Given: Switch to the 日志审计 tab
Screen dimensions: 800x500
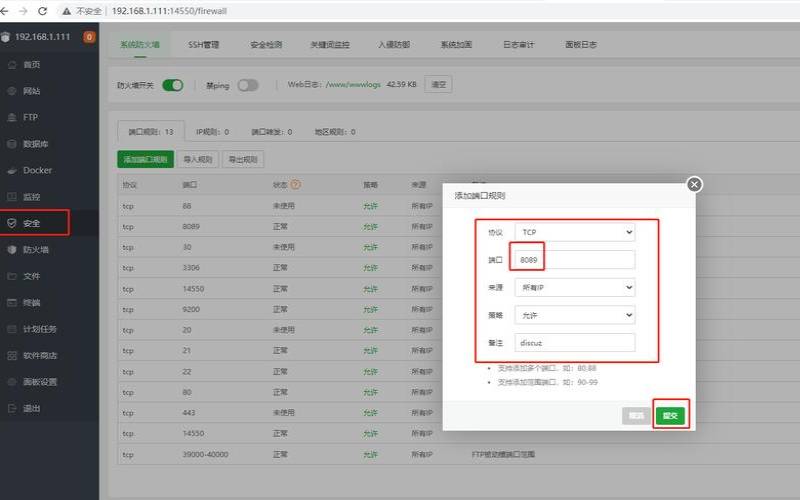Looking at the screenshot, I should click(x=518, y=44).
